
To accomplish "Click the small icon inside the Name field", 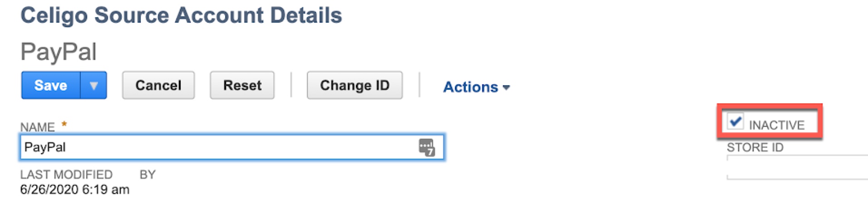I will [427, 147].
